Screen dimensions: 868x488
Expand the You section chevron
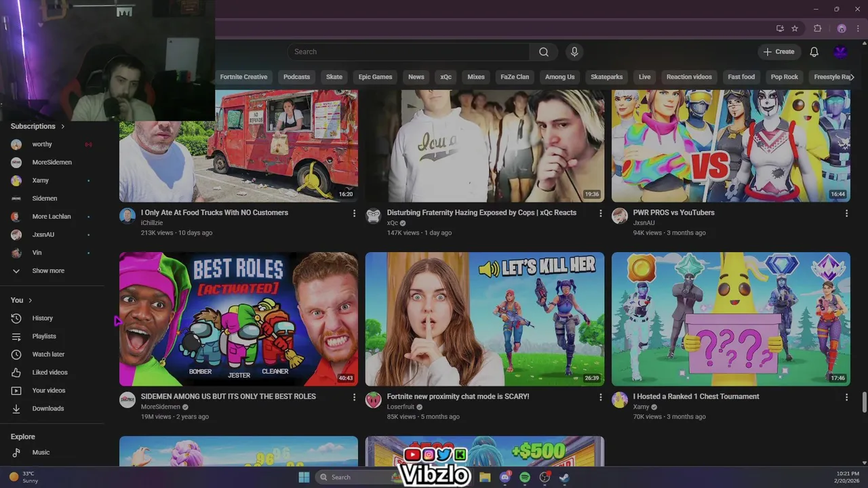pyautogui.click(x=31, y=300)
